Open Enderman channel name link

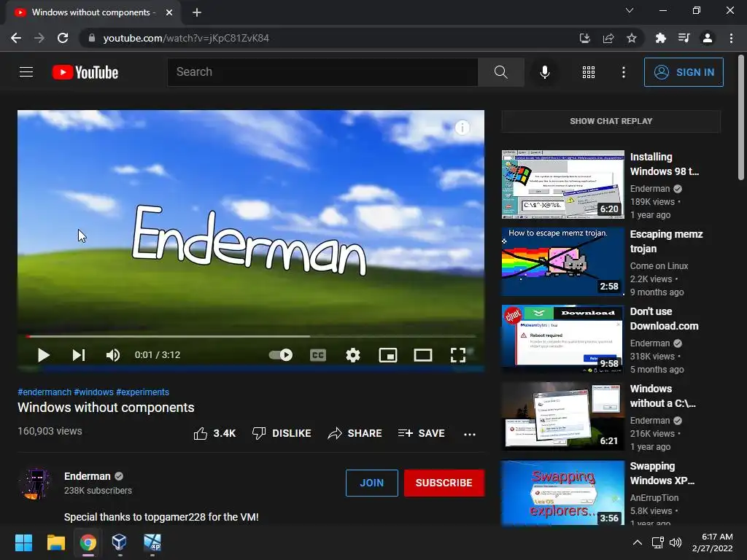click(88, 476)
